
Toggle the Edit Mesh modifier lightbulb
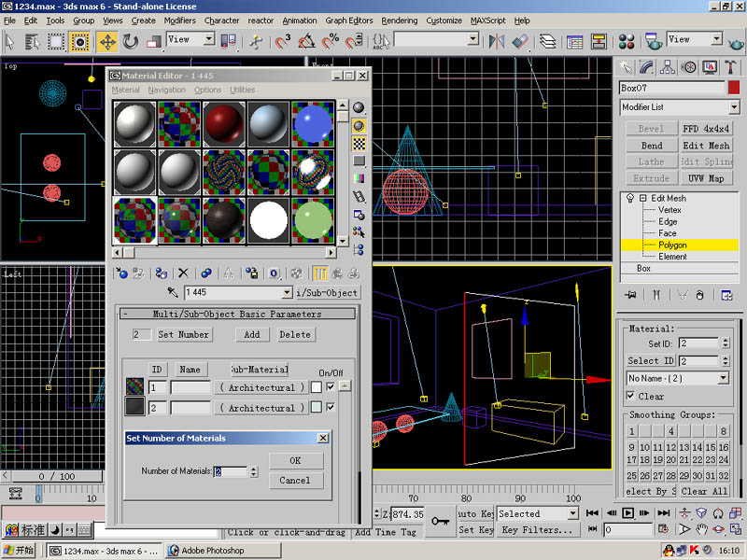(630, 198)
